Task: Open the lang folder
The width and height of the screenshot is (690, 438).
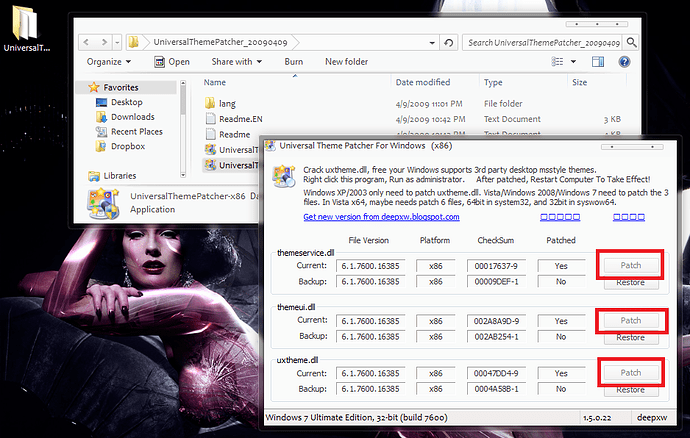Action: coord(226,102)
